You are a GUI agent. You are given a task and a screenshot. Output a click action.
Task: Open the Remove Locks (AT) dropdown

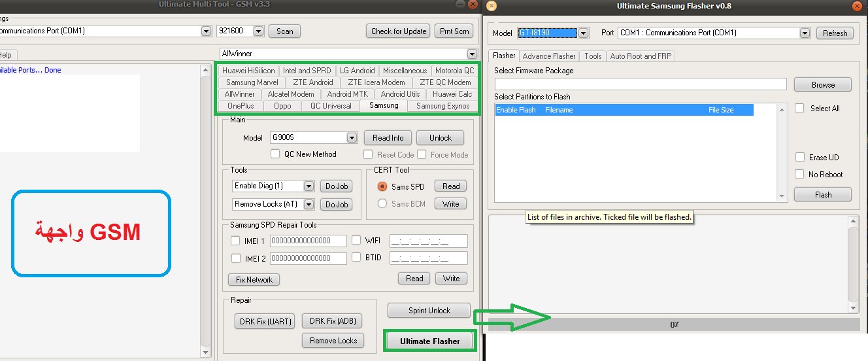(x=309, y=204)
